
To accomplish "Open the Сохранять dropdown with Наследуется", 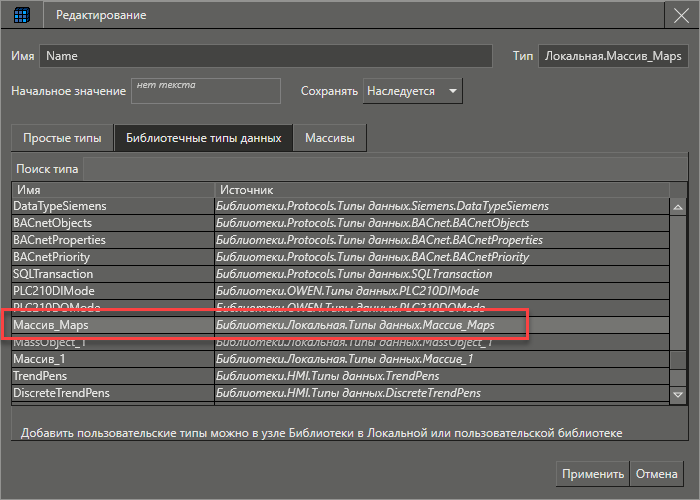I will pos(412,91).
